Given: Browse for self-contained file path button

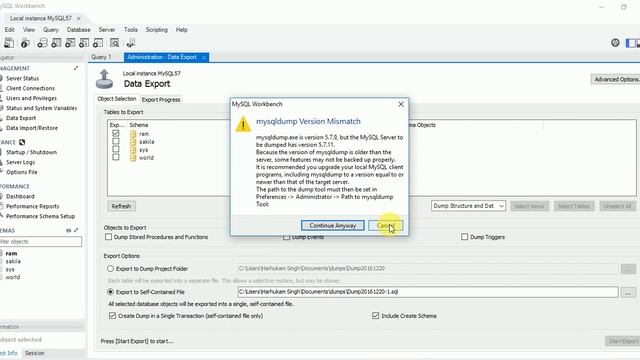Looking at the screenshot, I should (x=628, y=292).
